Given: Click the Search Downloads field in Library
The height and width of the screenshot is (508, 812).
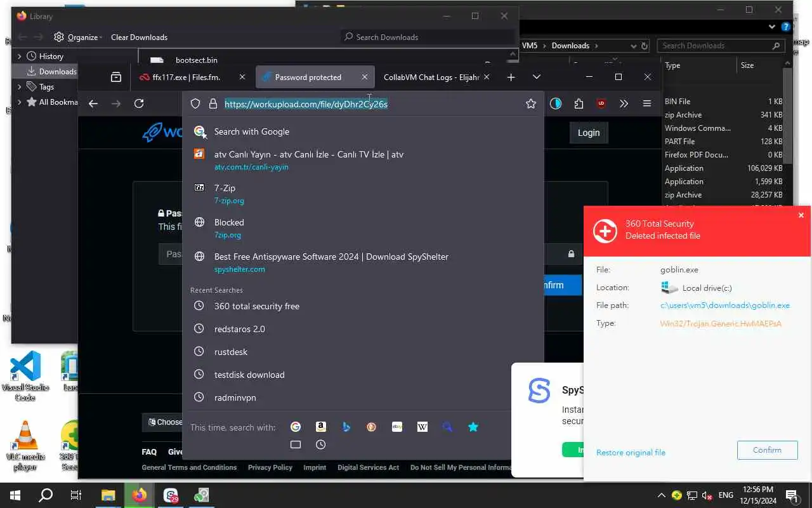Looking at the screenshot, I should 428,37.
